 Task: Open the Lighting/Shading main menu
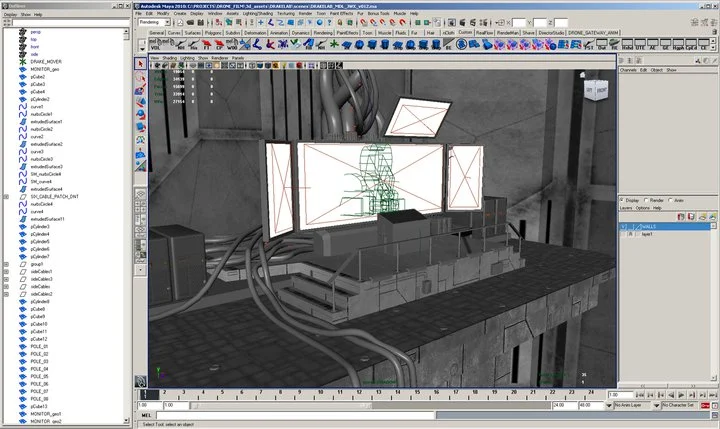(258, 14)
